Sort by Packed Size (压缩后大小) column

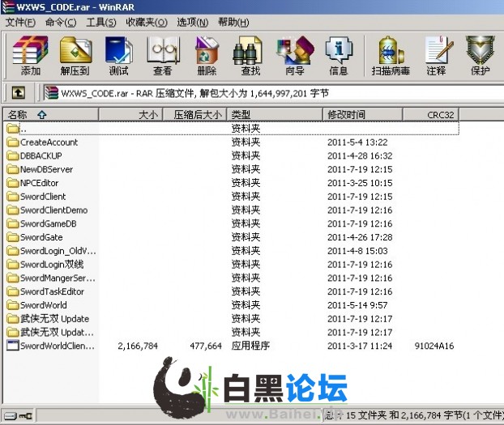coord(195,115)
